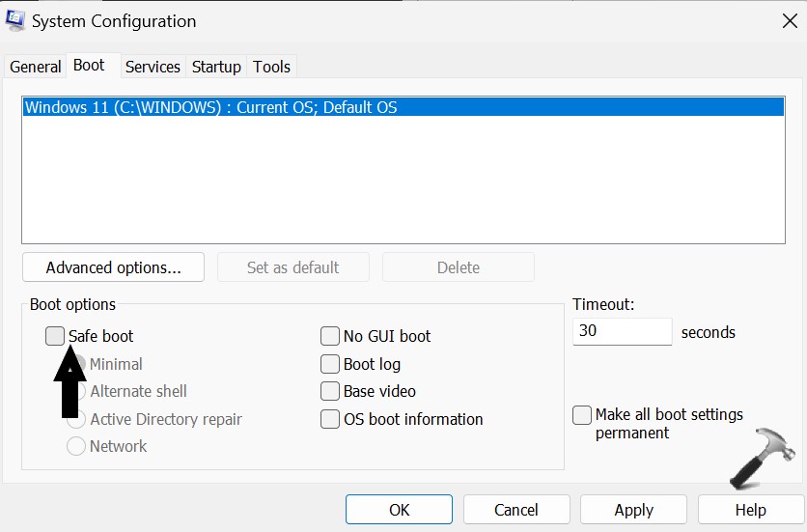Select the Active Directory repair radio button
Viewport: 807px width, 532px height.
coord(75,419)
